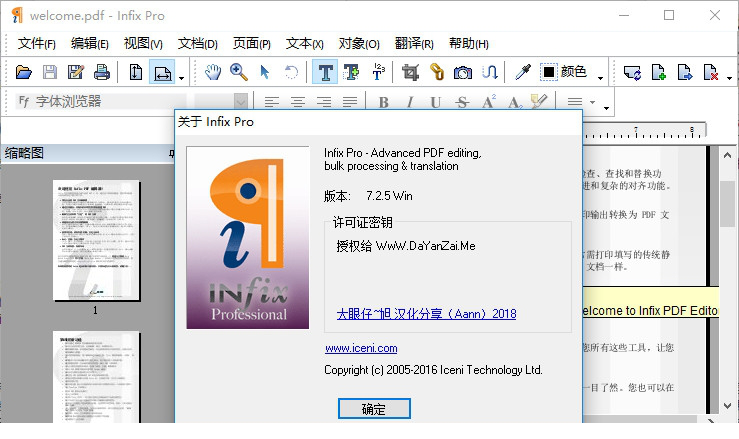The height and width of the screenshot is (439, 739).
Task: Open the 编辑(E) menu
Action: pos(90,43)
